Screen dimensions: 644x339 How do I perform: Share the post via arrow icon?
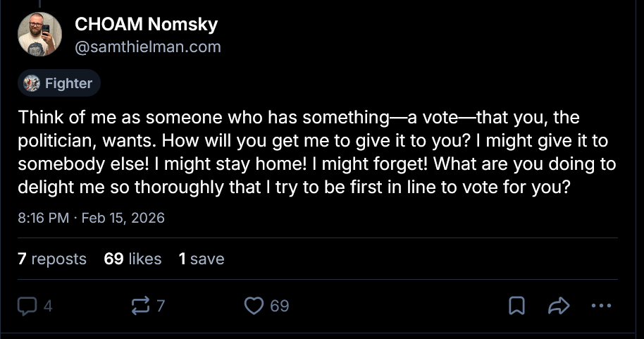[x=558, y=306]
